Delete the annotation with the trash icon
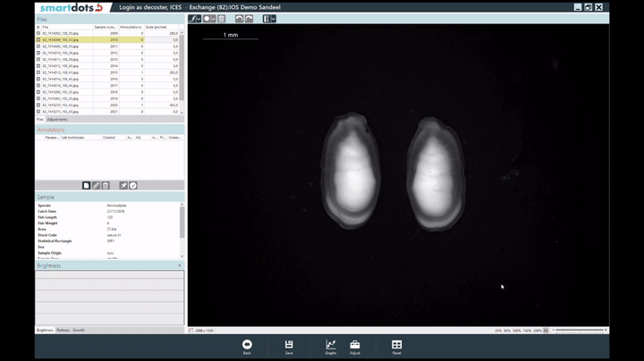 [106, 185]
